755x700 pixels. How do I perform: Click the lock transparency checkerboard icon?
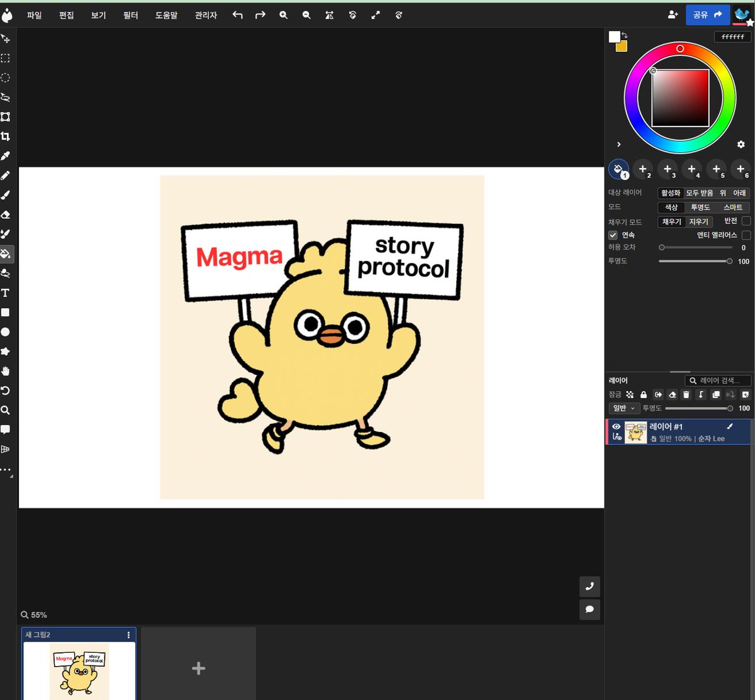[x=629, y=394]
